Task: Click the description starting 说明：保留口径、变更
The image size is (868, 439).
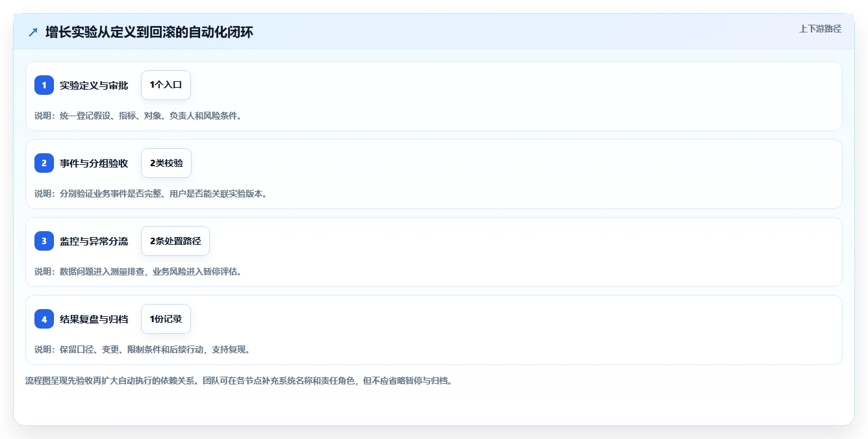Action: click(142, 349)
